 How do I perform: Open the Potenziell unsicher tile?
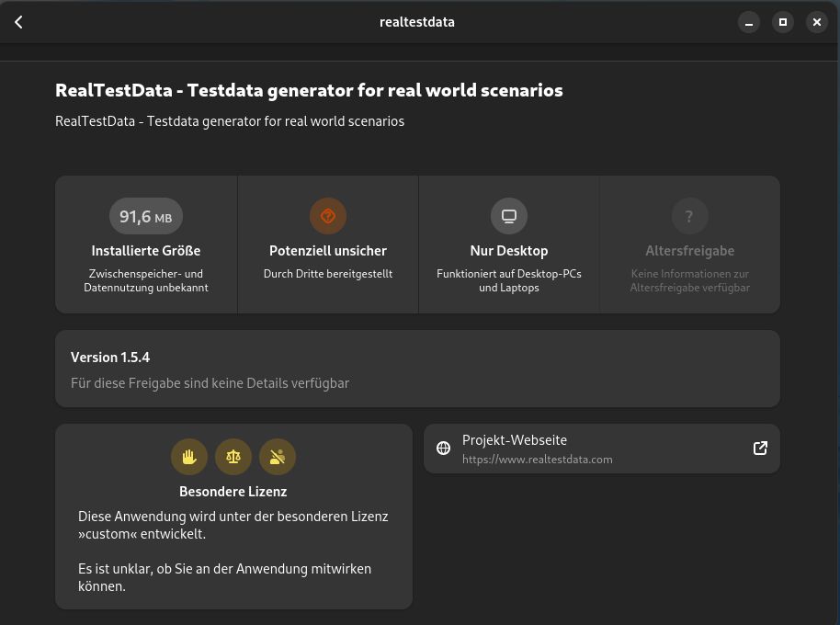[x=328, y=244]
